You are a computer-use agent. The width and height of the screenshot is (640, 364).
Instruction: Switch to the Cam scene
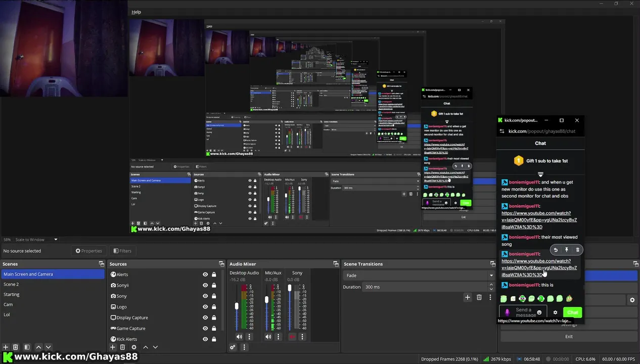(x=53, y=304)
